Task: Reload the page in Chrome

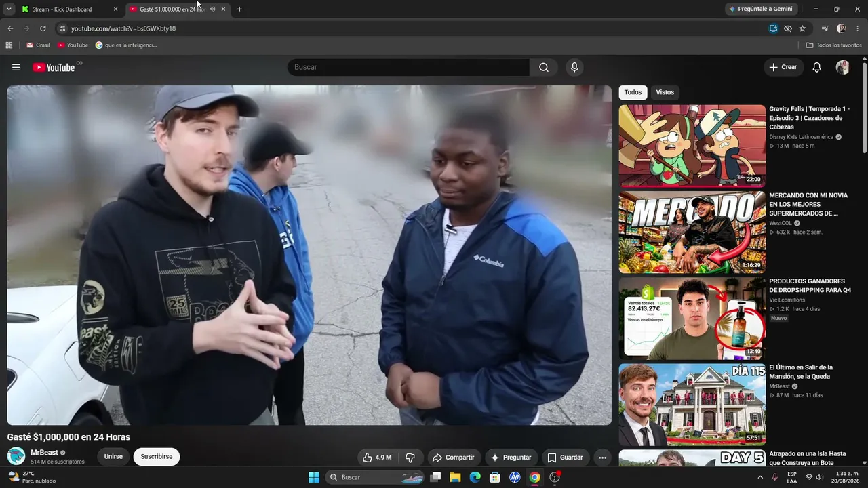Action: tap(43, 28)
